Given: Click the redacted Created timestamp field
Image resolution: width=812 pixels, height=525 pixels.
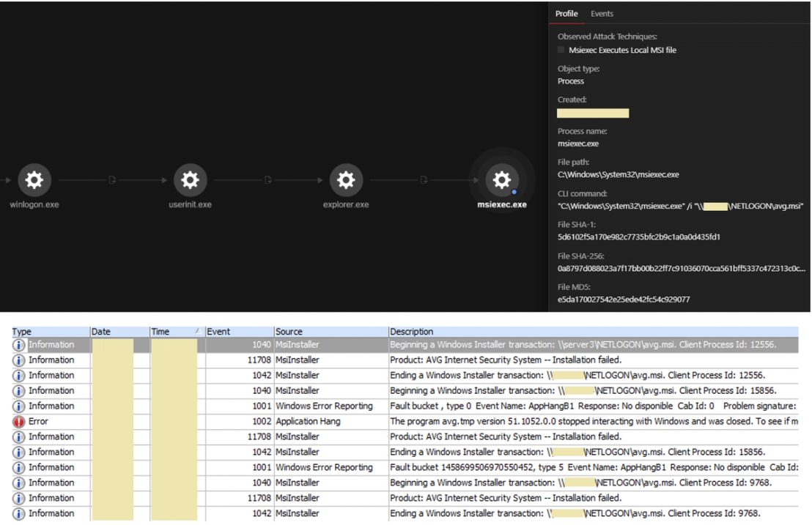Looking at the screenshot, I should click(593, 113).
